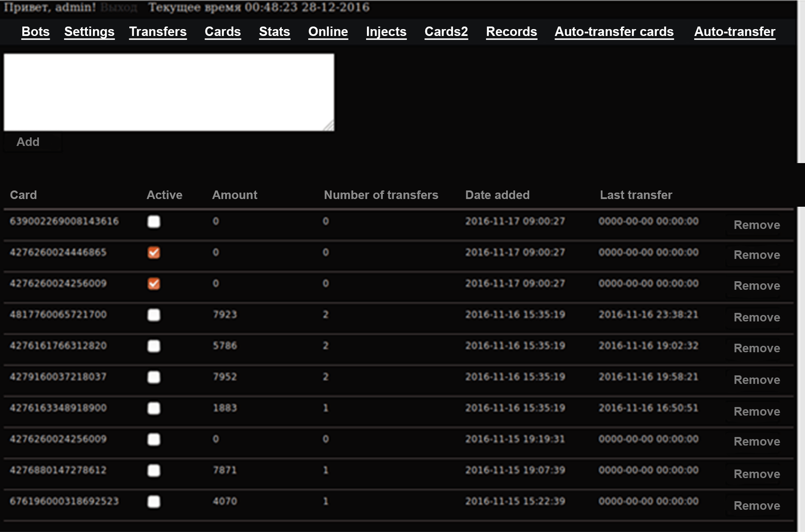Switch to the Stats page
Screen dimensions: 805x532
[x=274, y=32]
